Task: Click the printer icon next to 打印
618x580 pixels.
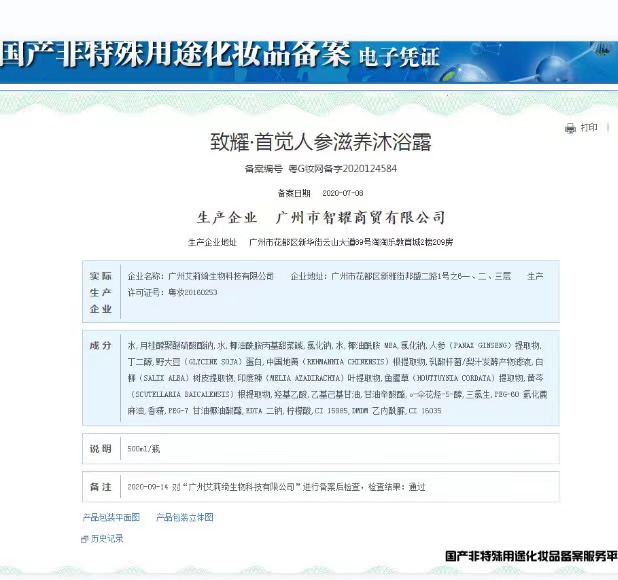Action: point(570,128)
